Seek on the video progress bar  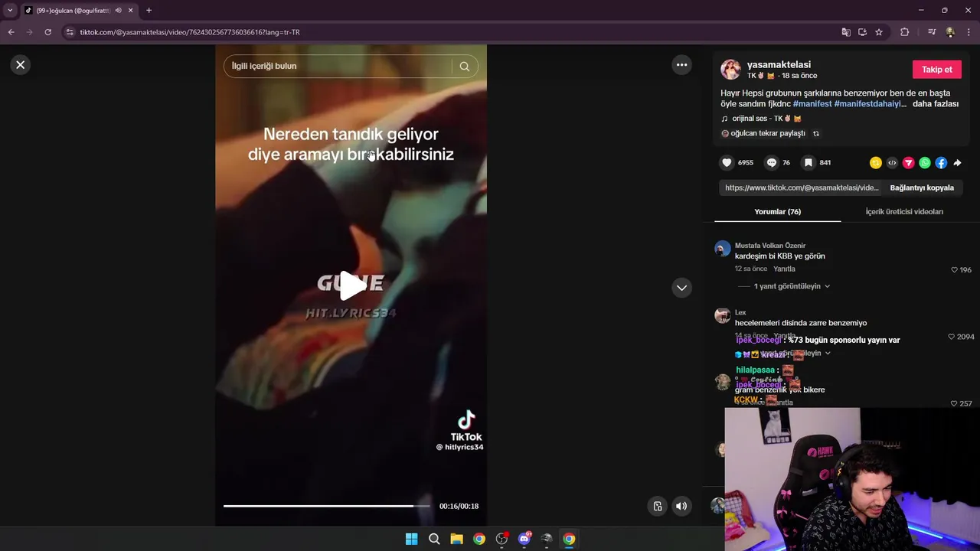tap(328, 506)
